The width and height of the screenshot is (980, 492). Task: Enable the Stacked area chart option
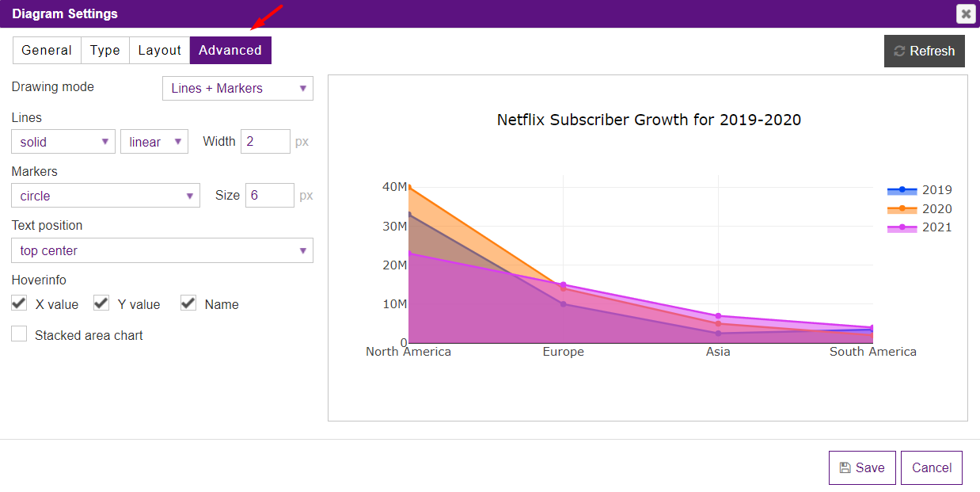[18, 334]
